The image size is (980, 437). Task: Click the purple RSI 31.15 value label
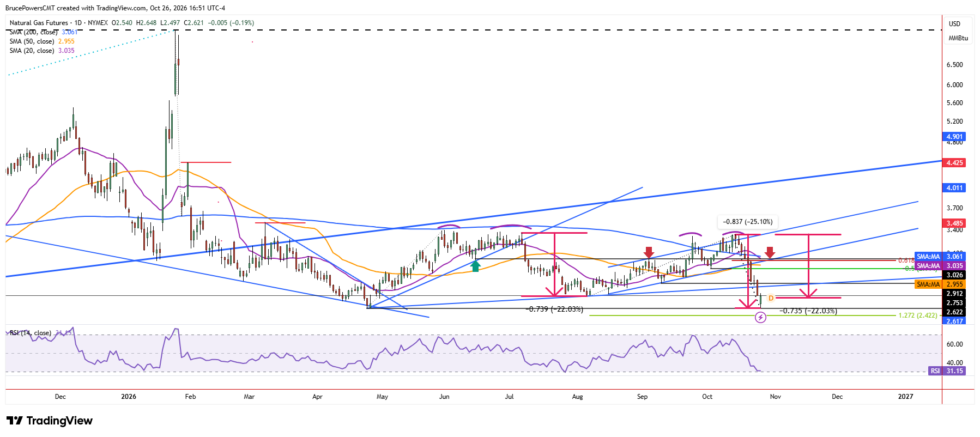pos(946,371)
